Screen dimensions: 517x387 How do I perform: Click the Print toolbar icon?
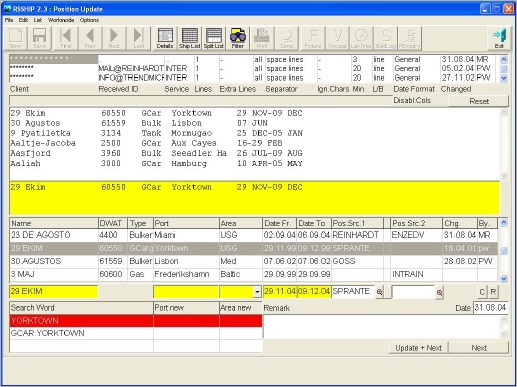coord(262,39)
